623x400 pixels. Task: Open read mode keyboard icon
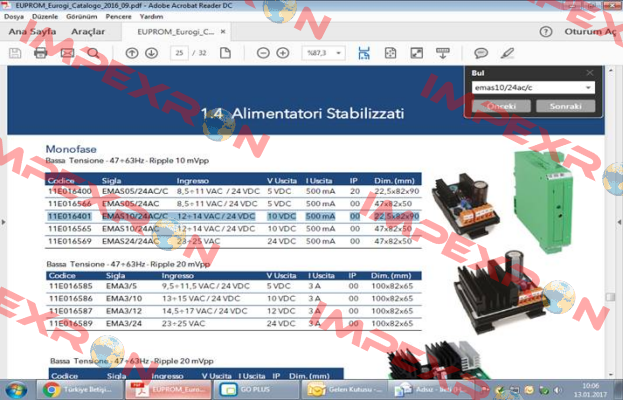click(443, 53)
